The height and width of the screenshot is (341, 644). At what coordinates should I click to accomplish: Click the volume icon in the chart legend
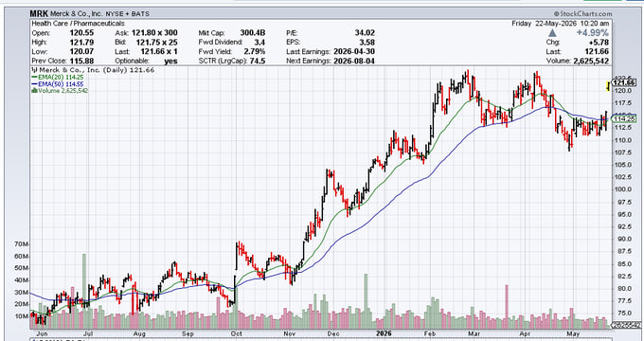tap(34, 90)
